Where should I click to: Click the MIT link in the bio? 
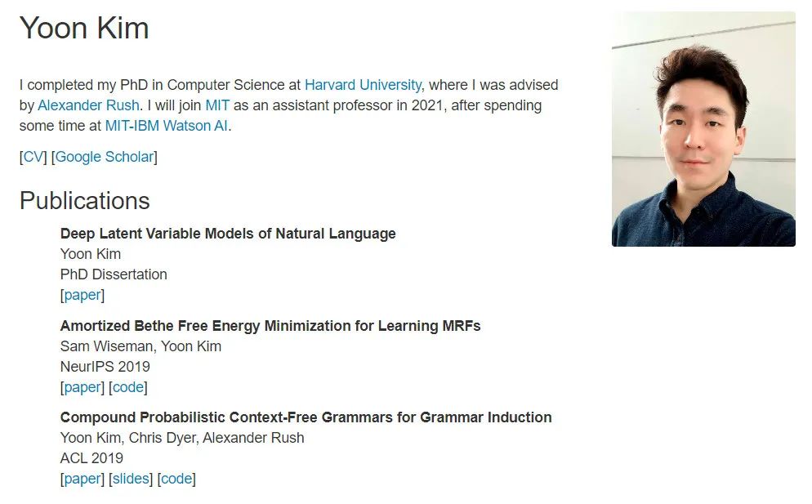click(x=217, y=105)
